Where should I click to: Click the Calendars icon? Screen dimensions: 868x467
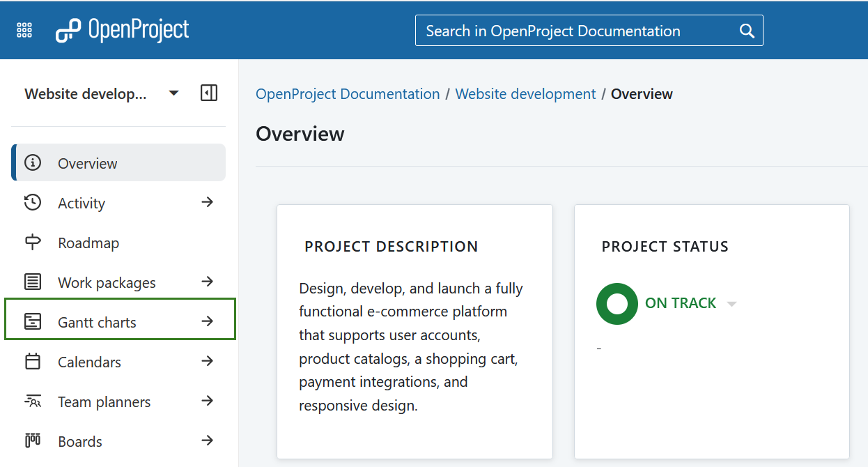(x=32, y=361)
